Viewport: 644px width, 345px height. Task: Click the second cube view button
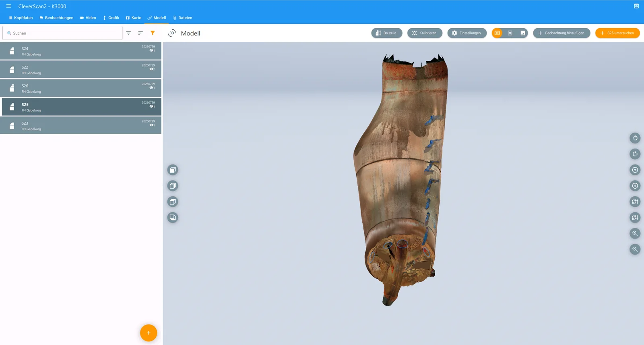[x=173, y=186]
